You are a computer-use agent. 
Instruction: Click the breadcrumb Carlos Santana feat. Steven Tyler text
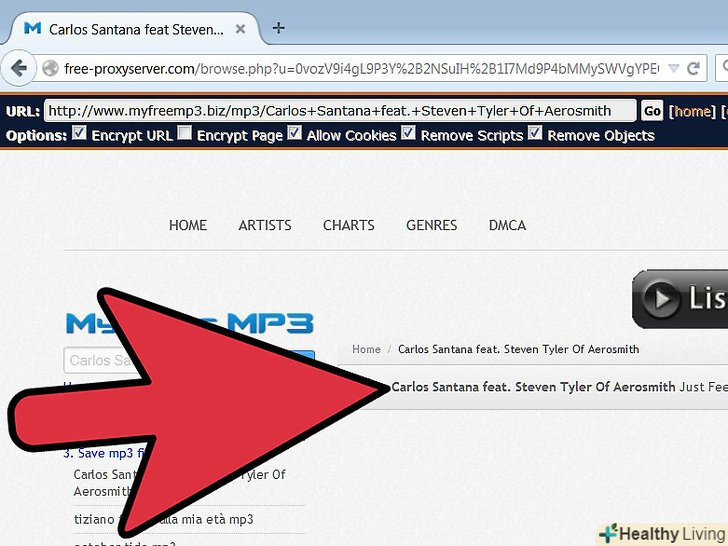pyautogui.click(x=518, y=349)
